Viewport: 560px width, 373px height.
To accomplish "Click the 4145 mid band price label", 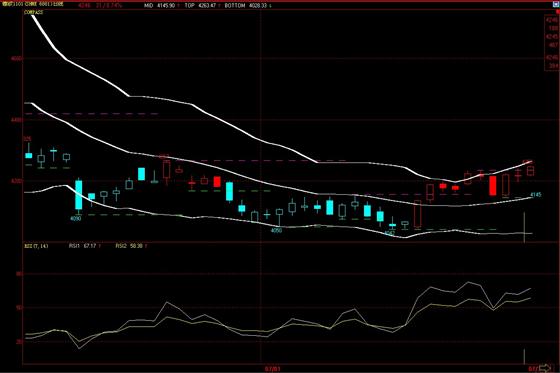I will pos(536,195).
